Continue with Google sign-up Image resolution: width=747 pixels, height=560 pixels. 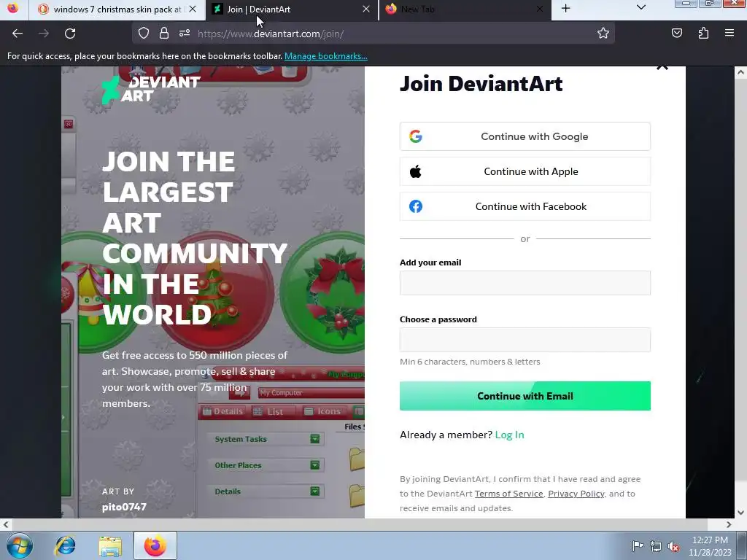(x=525, y=136)
